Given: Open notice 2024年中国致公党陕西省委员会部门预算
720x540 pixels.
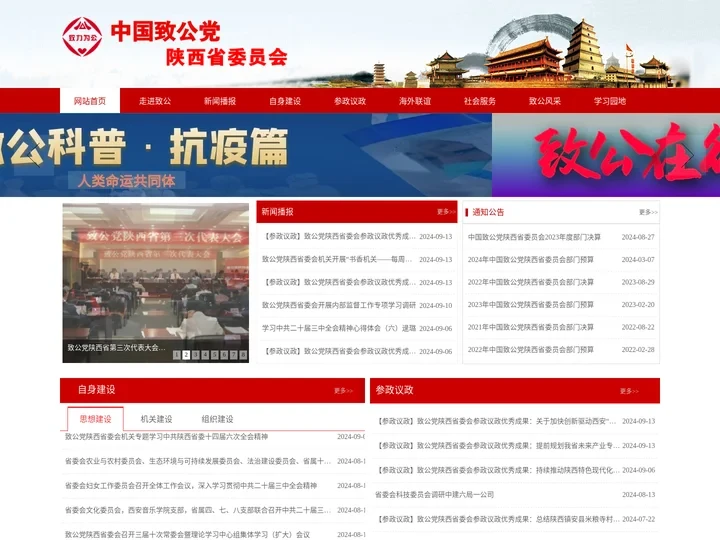Looking at the screenshot, I should coord(531,259).
